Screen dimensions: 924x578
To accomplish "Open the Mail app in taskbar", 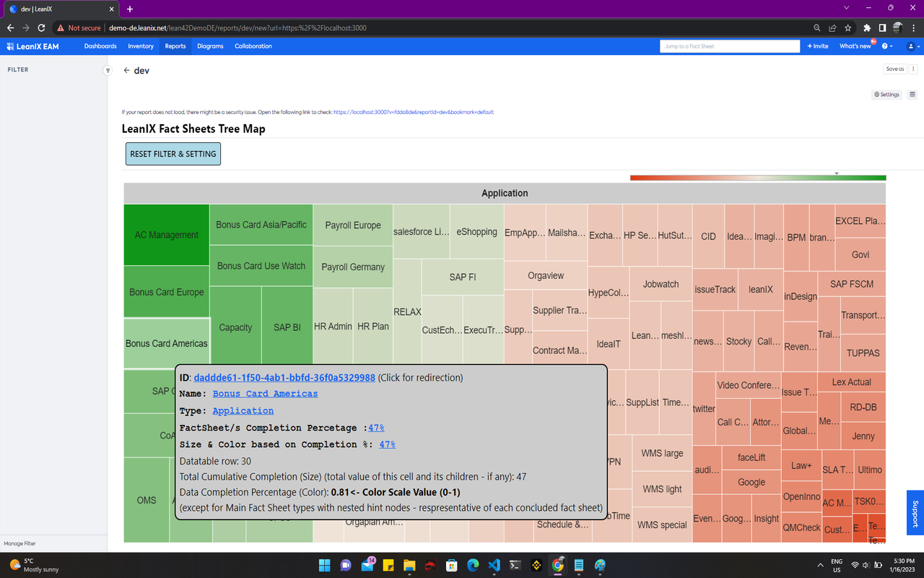I will pyautogui.click(x=367, y=565).
